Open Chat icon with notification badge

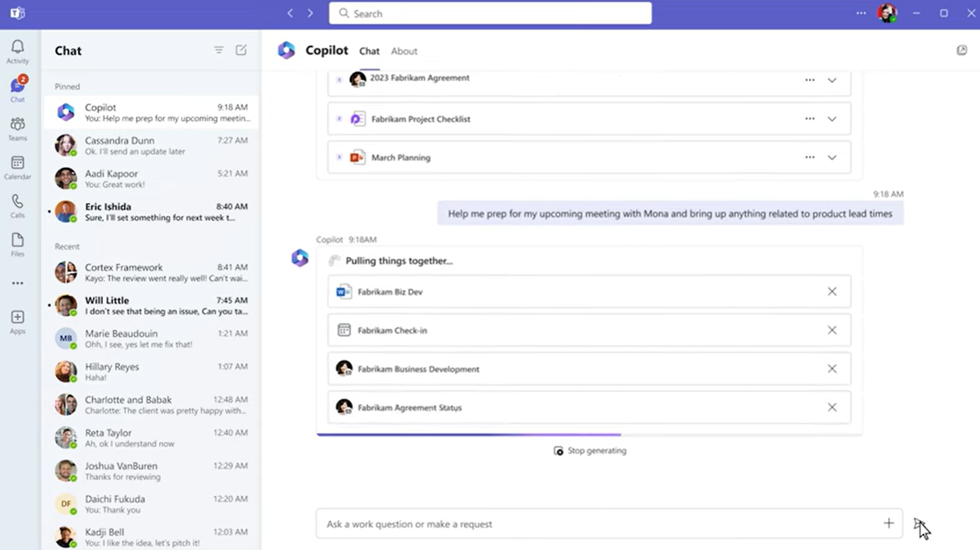[18, 89]
